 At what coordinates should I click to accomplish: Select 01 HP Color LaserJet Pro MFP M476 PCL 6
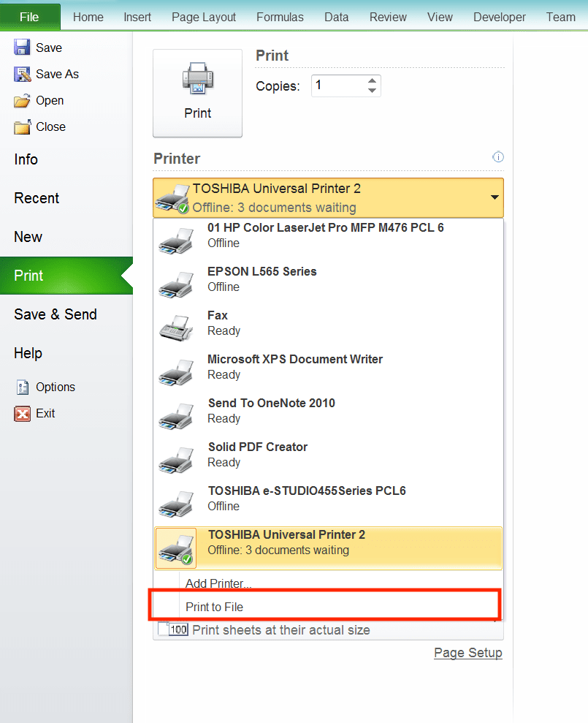pos(326,227)
